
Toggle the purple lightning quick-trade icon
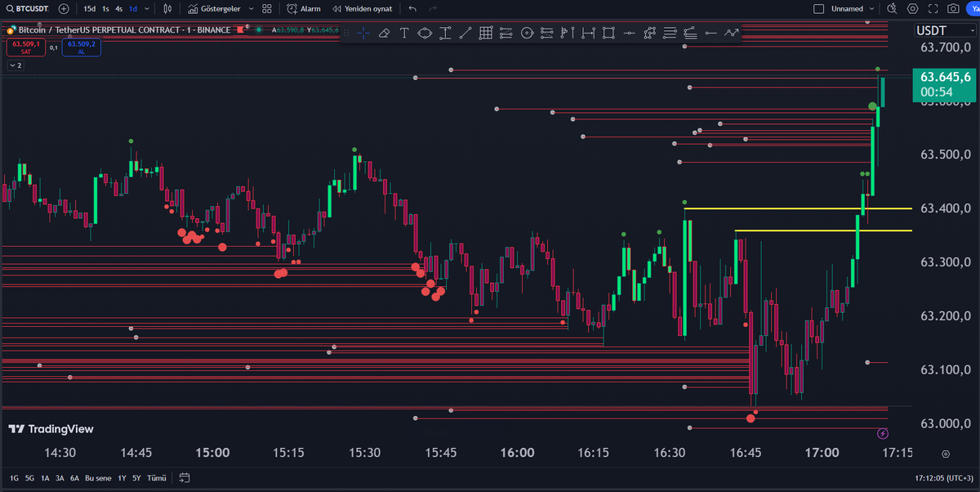point(883,432)
